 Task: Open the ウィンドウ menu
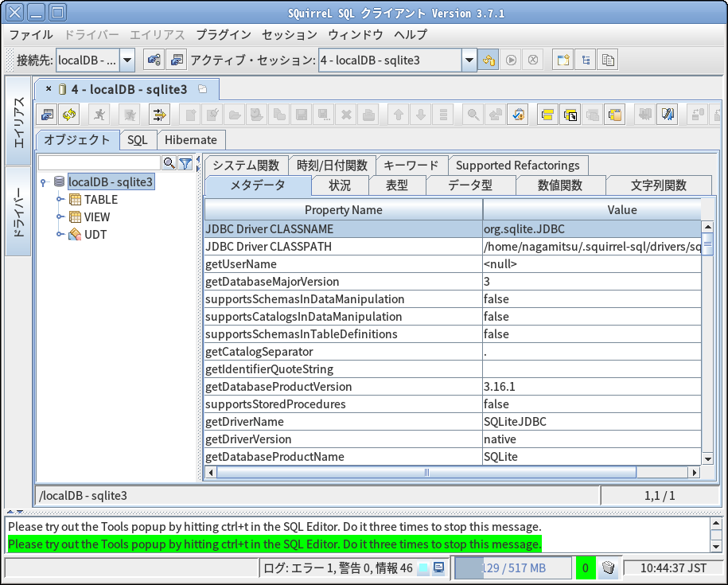pyautogui.click(x=355, y=34)
